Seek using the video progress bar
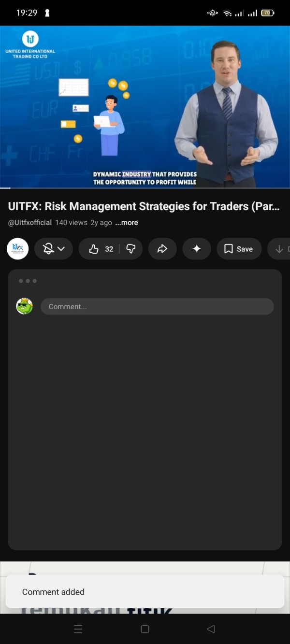This screenshot has height=644, width=290. coord(145,187)
